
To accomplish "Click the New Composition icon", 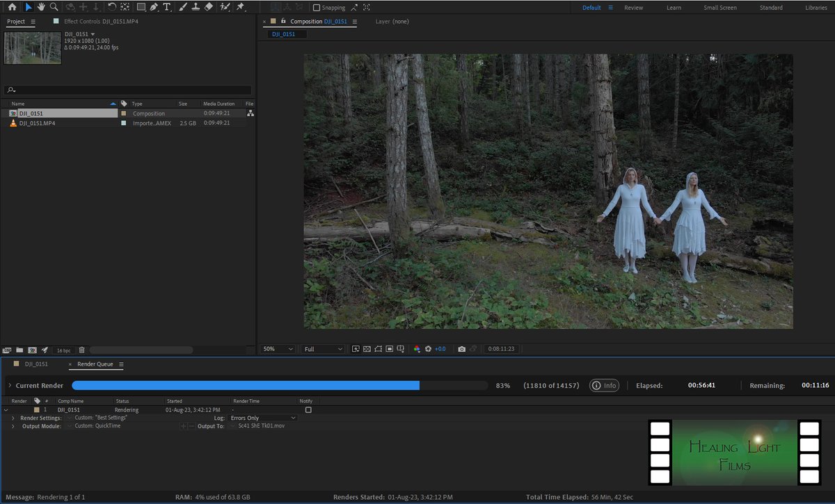I will (x=32, y=350).
